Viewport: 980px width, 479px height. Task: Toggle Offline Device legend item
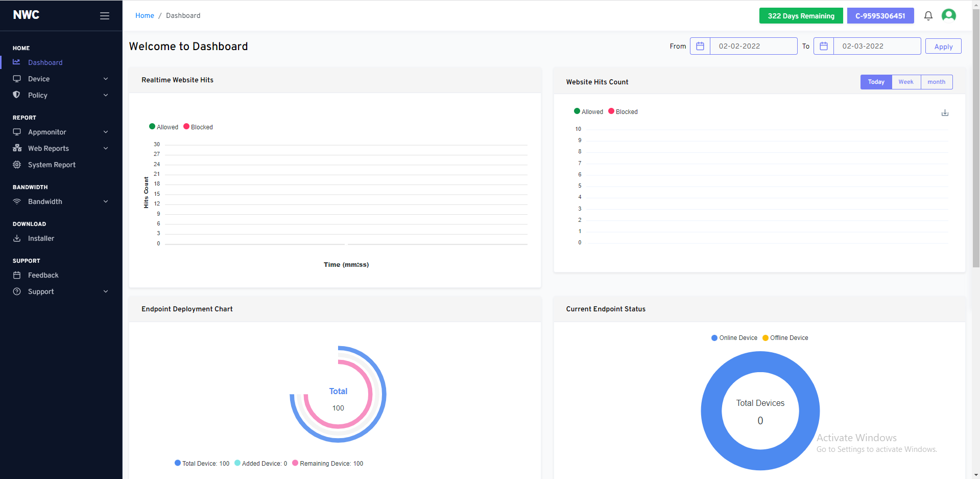785,338
